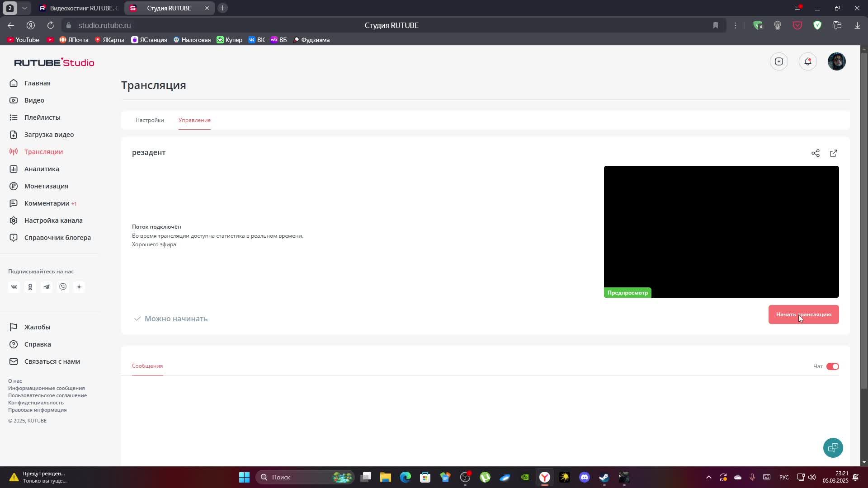Click the stream preview video player
868x488 pixels.
pyautogui.click(x=721, y=232)
